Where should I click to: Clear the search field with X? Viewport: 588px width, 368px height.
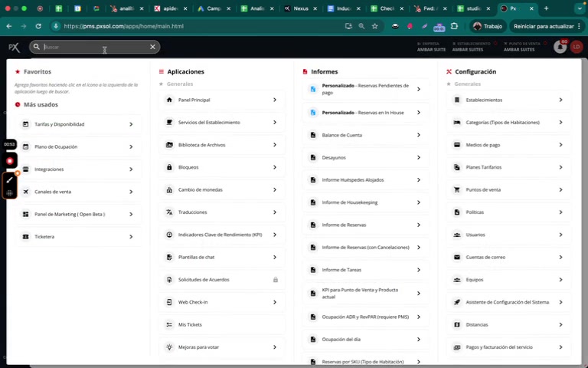click(x=152, y=47)
